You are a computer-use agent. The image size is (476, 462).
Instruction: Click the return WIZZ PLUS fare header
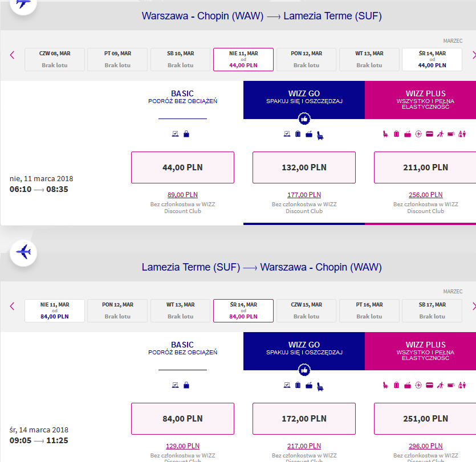click(x=421, y=351)
